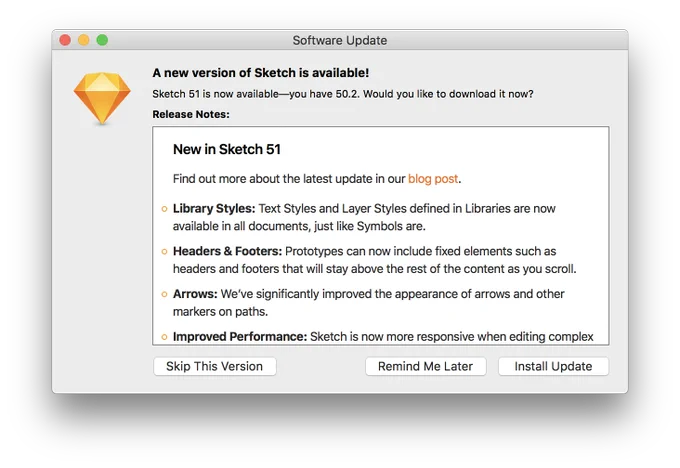
Task: Click the Sketch diamond app icon
Action: pos(102,98)
